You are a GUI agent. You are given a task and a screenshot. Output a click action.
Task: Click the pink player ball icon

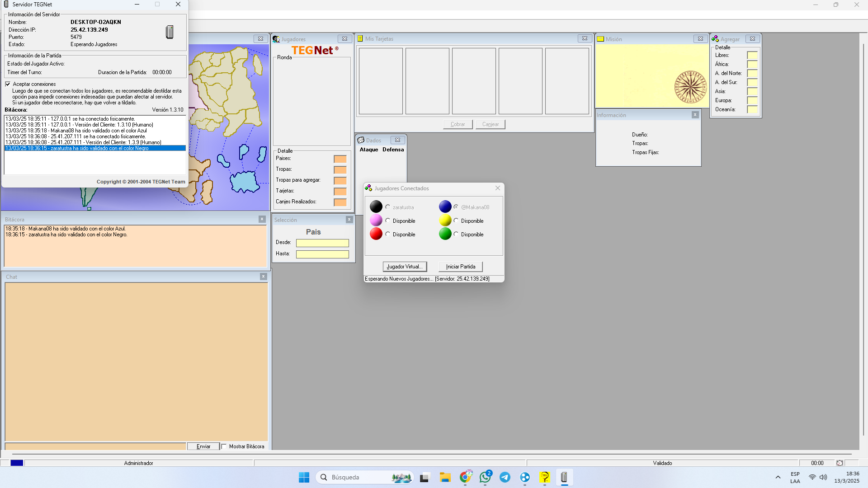[x=376, y=220]
